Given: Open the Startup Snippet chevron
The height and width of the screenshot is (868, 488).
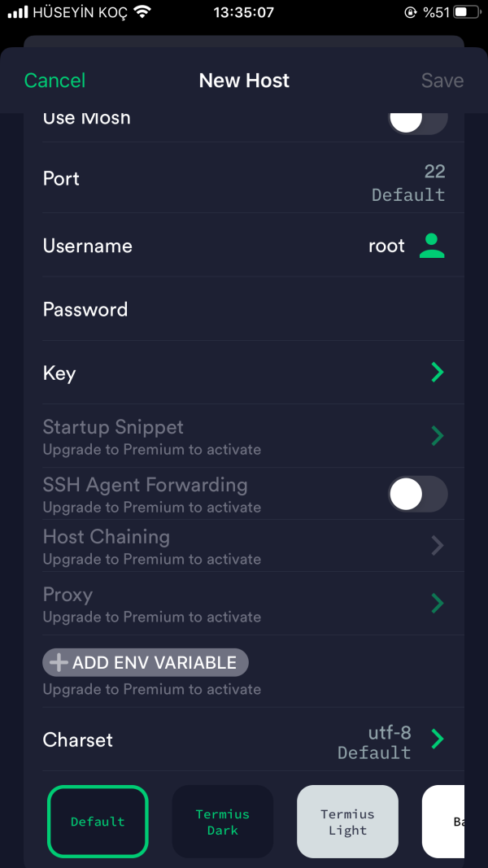Looking at the screenshot, I should [438, 435].
